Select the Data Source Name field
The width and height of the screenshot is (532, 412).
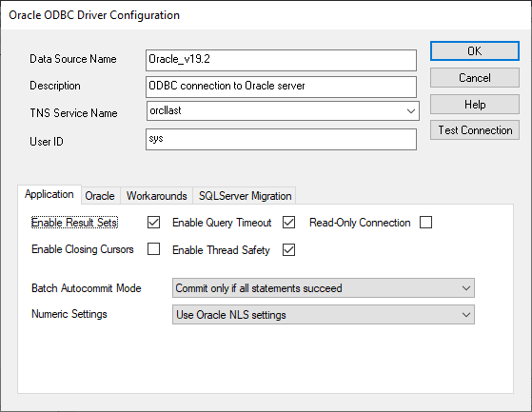[x=281, y=60]
